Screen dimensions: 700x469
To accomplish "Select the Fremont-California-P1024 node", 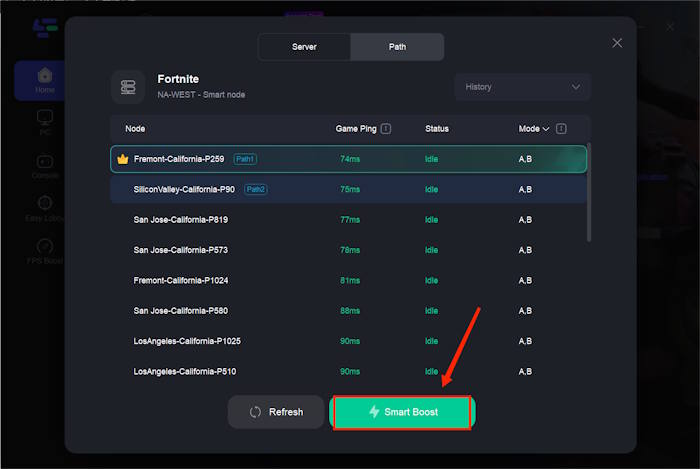I will [x=348, y=280].
